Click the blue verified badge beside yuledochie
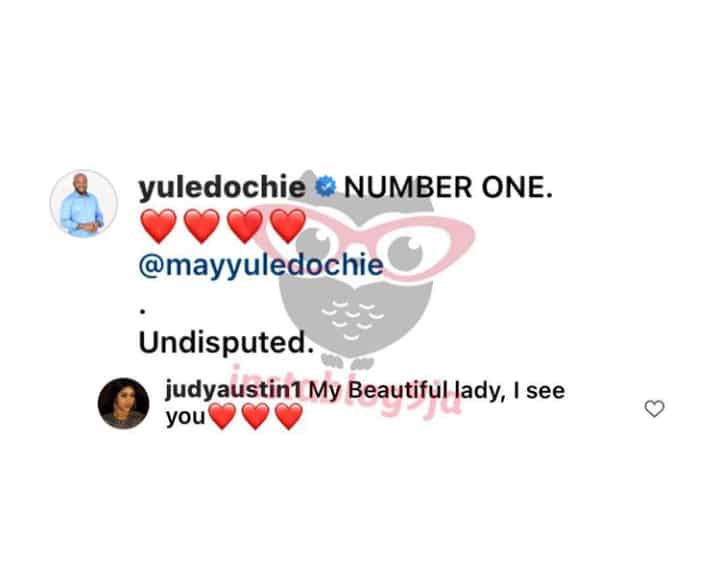Screen dimensions: 720x578 click(326, 187)
